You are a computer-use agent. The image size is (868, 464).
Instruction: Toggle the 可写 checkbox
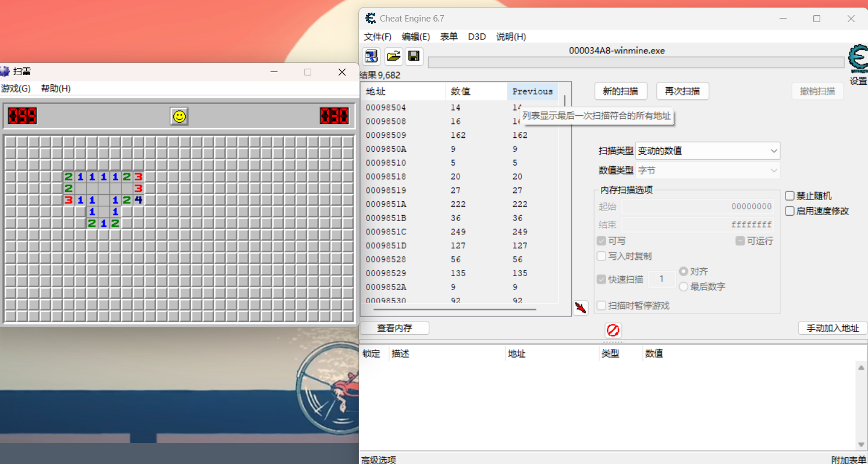(602, 241)
